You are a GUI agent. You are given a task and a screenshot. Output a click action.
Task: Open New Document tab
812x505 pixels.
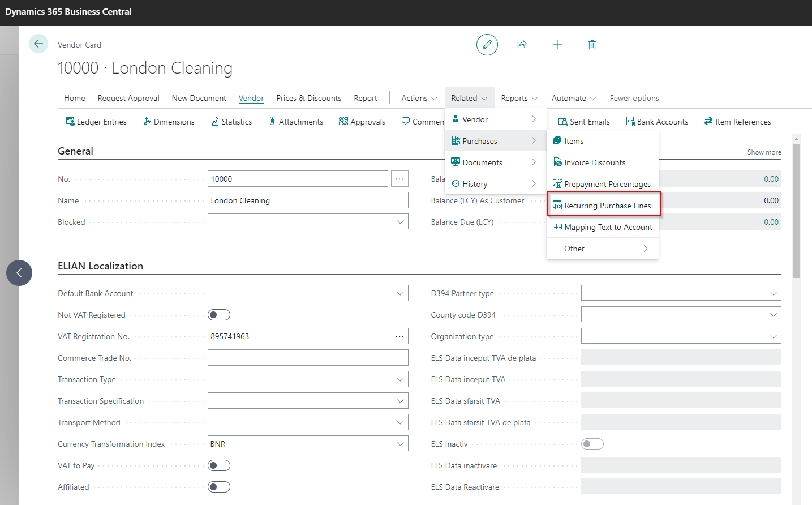(199, 98)
